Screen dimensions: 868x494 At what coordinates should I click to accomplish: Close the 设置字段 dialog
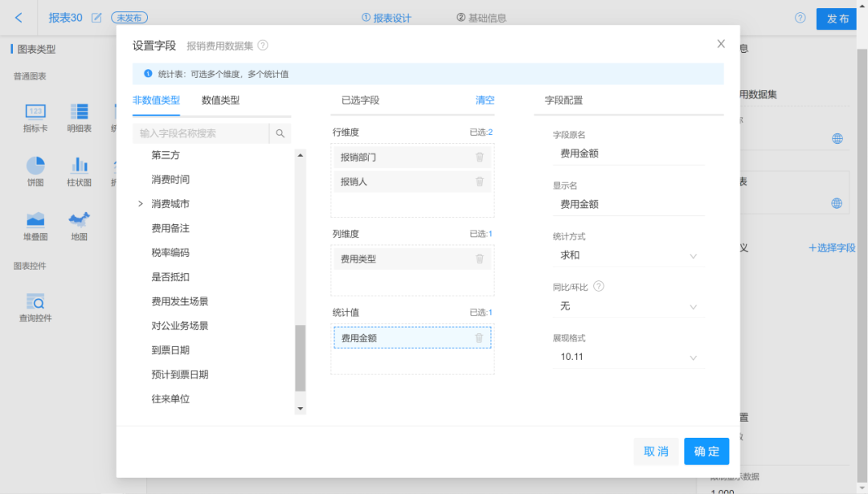point(721,43)
